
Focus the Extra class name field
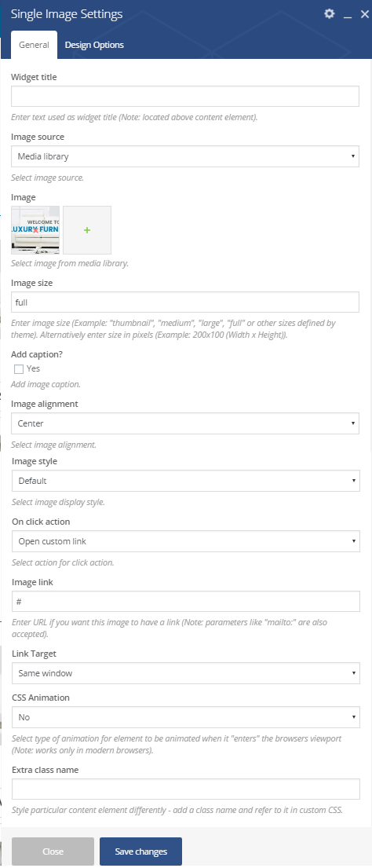click(x=186, y=789)
